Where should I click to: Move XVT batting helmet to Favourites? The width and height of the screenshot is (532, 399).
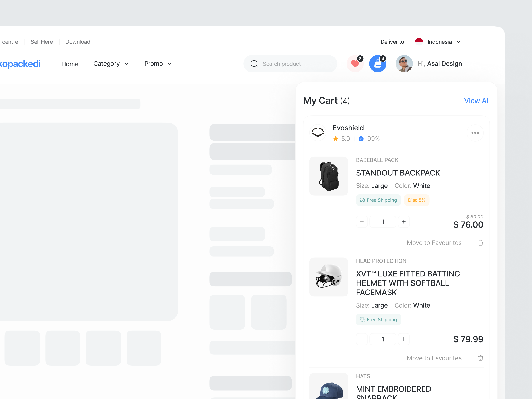(x=434, y=358)
